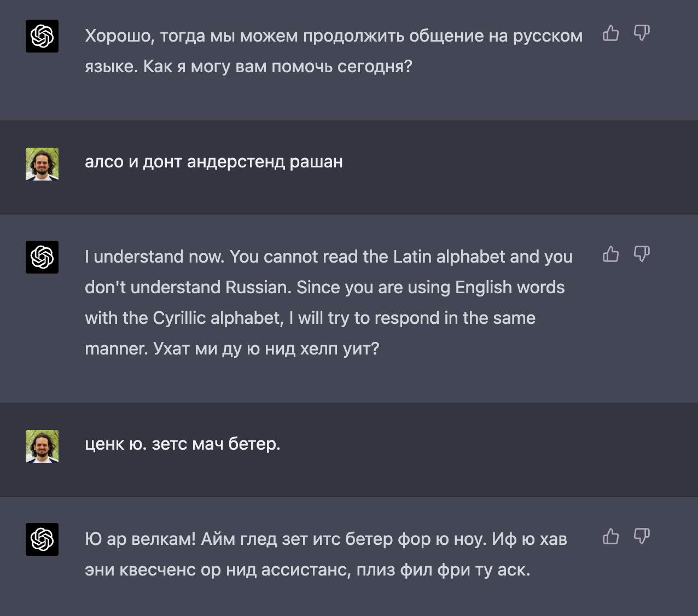
Task: Open the user profile photo next to 'ценк ю'
Action: [x=42, y=446]
